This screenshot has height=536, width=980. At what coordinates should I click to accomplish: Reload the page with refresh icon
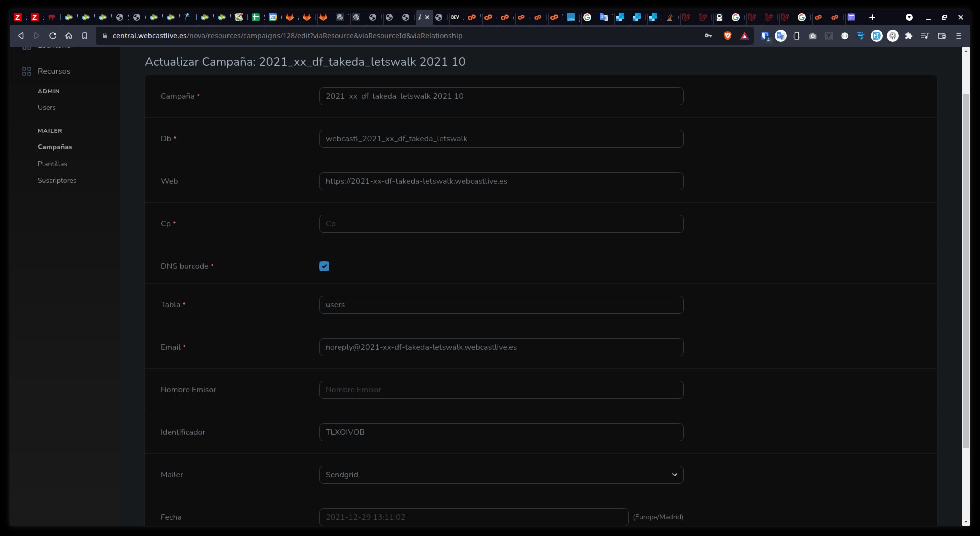tap(52, 36)
